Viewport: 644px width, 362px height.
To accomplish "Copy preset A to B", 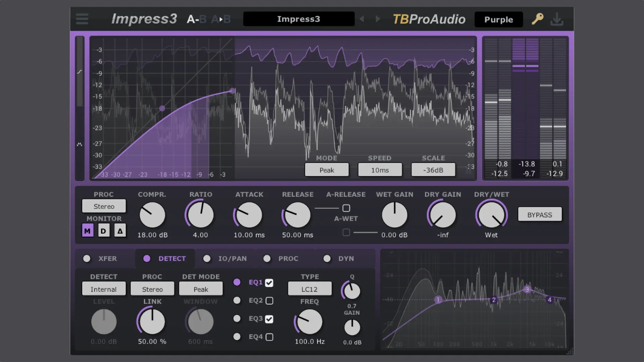I will pyautogui.click(x=221, y=19).
